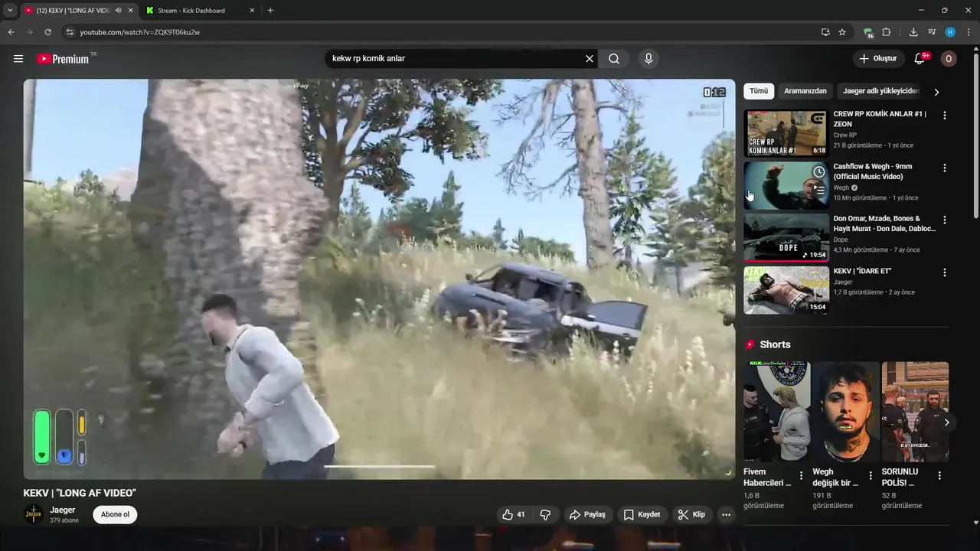Reload the current page
980x551 pixels.
(x=47, y=32)
